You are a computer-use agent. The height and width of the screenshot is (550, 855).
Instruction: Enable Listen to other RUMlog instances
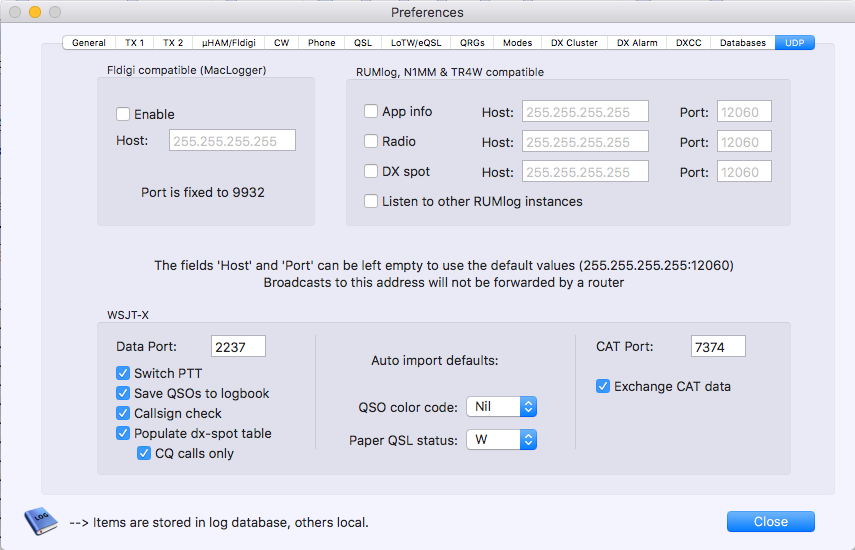pyautogui.click(x=371, y=201)
